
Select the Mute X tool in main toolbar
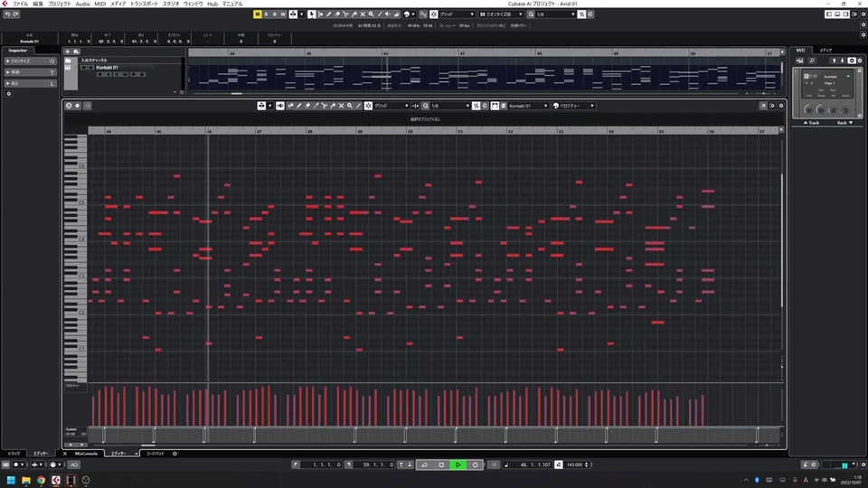363,14
